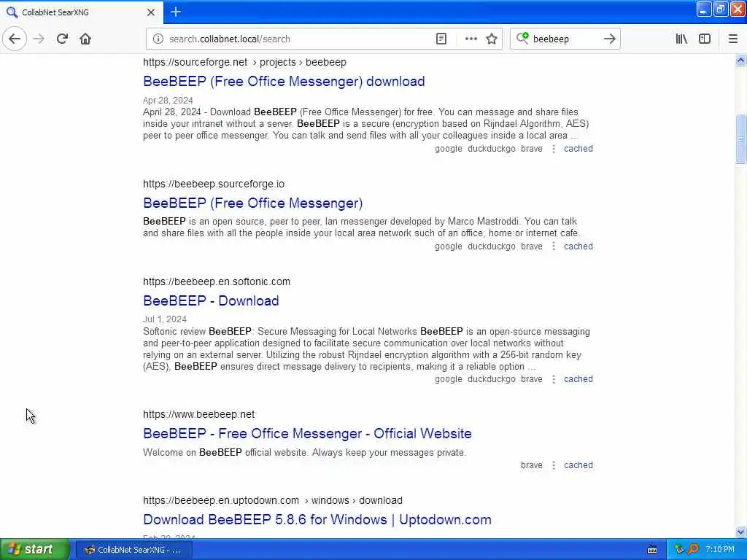Open cached link for beebeep.sourceforge.io result
The width and height of the screenshot is (747, 560).
point(578,246)
